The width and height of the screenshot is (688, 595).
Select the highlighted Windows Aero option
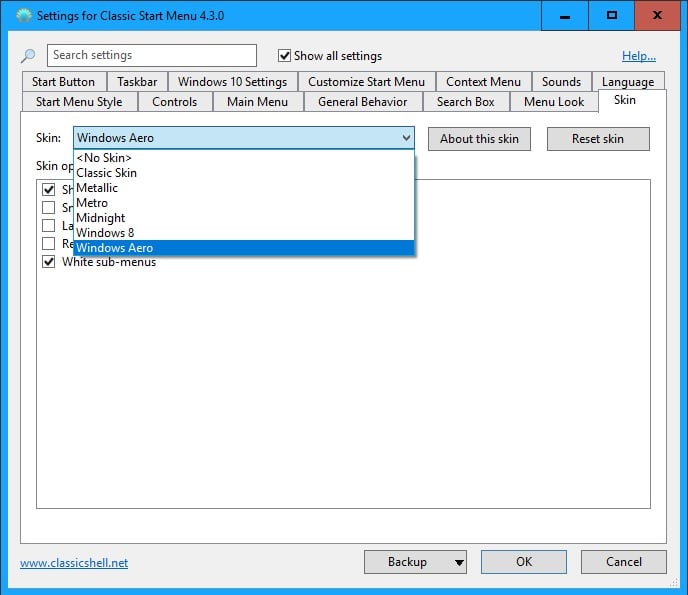pos(244,248)
